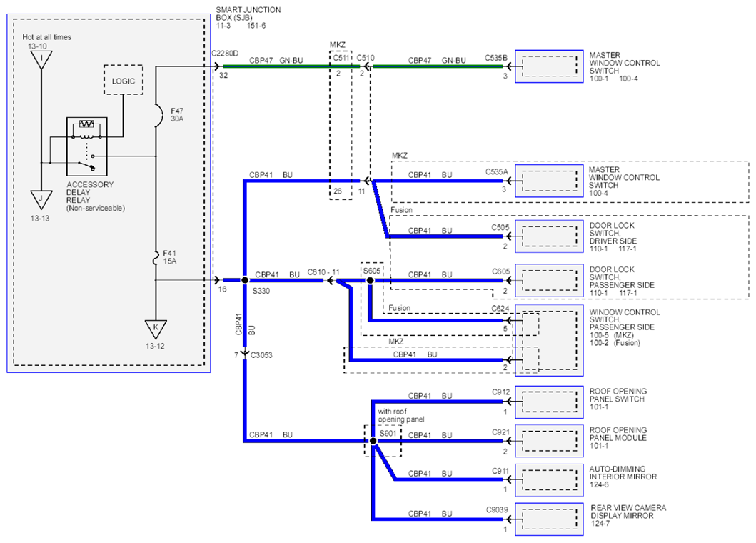Click the LOGIC dashed box

124,79
